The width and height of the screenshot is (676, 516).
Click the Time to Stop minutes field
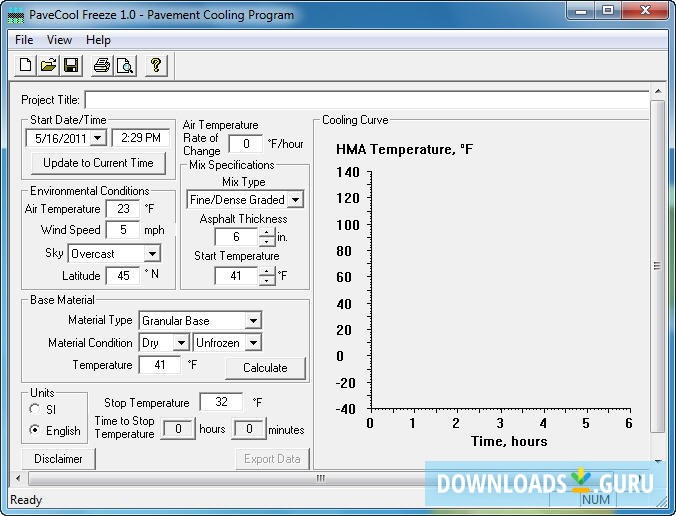249,429
